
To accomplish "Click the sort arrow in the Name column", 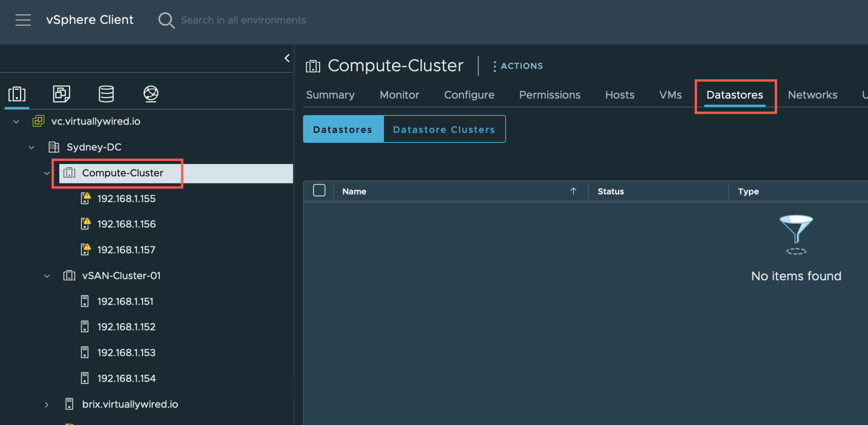I will [x=573, y=191].
